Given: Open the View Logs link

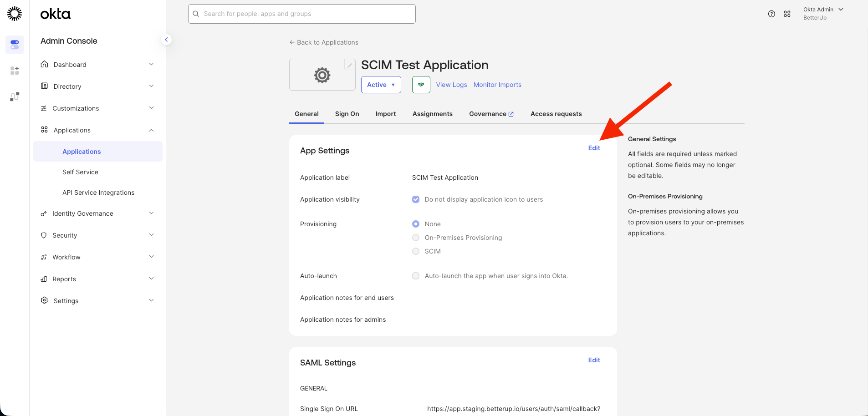Looking at the screenshot, I should (451, 85).
